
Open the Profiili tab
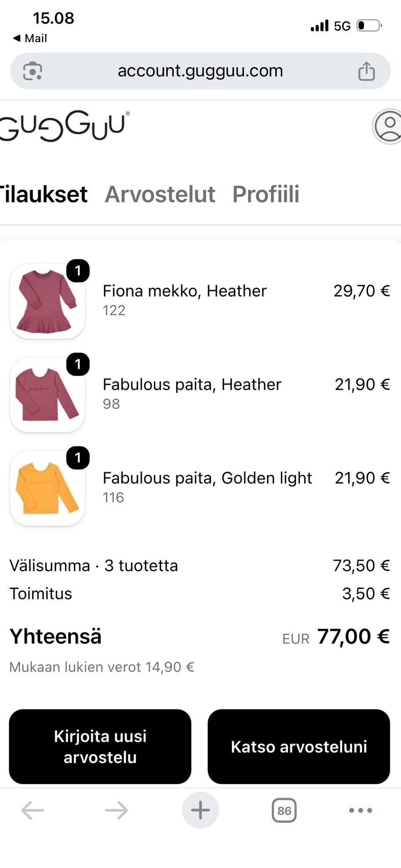coord(266,194)
